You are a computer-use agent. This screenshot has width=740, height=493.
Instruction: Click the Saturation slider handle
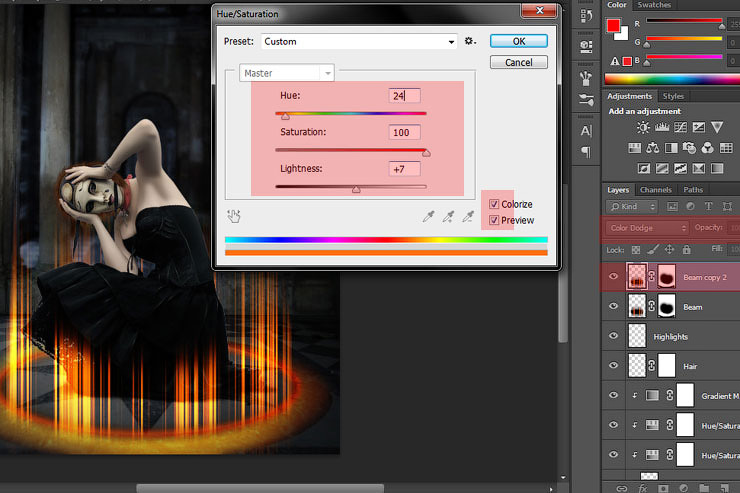click(x=426, y=153)
